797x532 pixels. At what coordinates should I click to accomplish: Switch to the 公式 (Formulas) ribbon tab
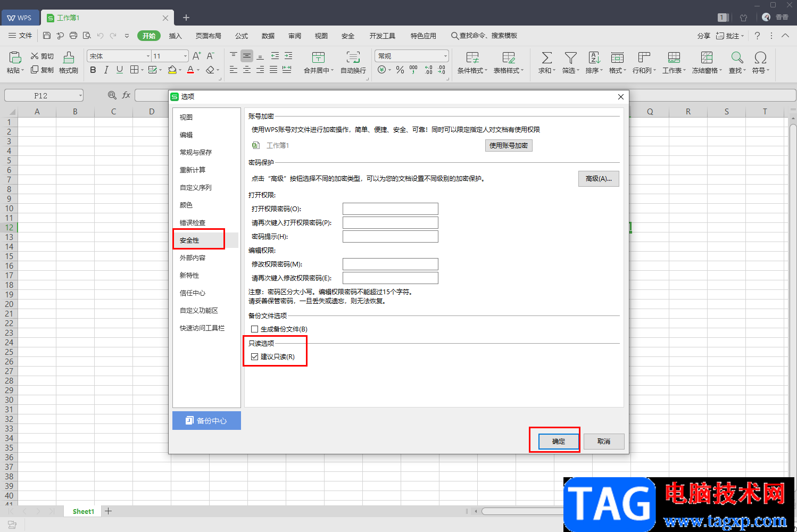coord(242,36)
